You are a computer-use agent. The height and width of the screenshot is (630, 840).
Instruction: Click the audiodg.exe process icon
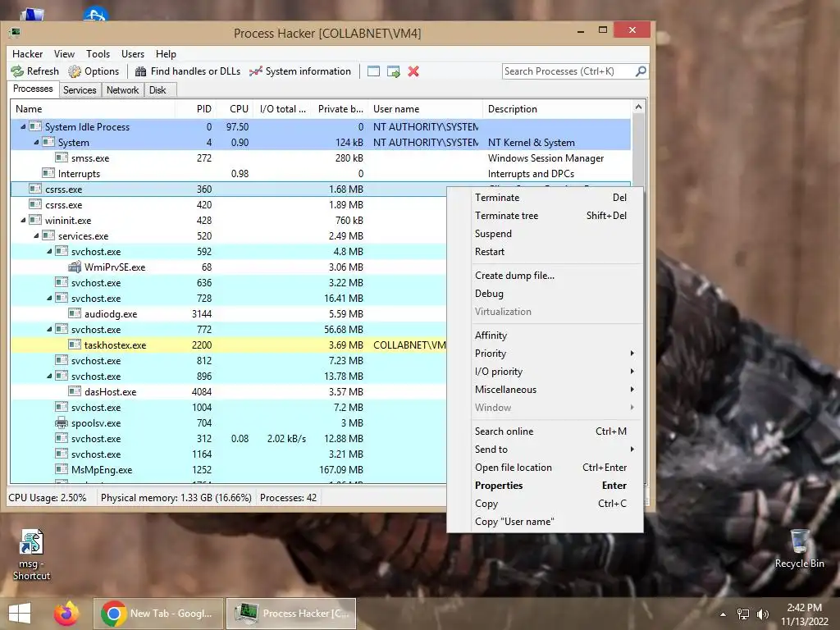pyautogui.click(x=75, y=313)
